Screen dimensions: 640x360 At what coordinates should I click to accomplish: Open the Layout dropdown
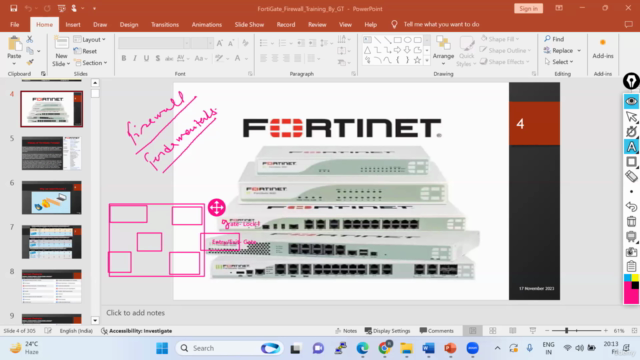pos(90,39)
